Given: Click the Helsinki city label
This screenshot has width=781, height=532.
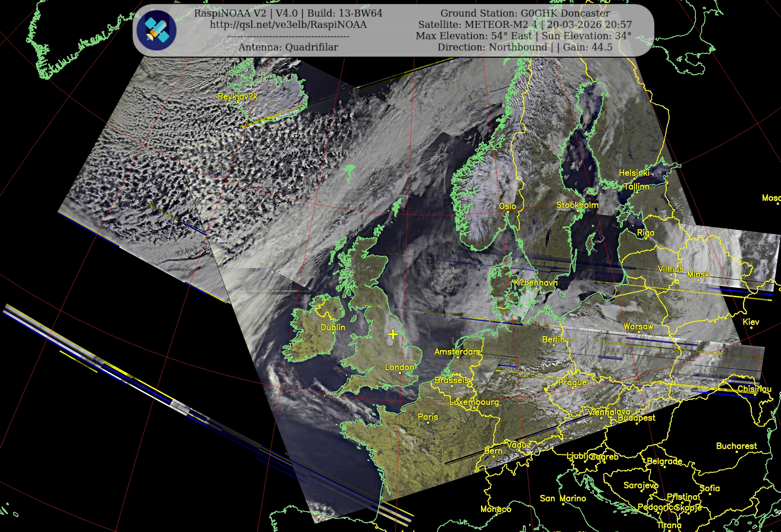Looking at the screenshot, I should pyautogui.click(x=634, y=173).
